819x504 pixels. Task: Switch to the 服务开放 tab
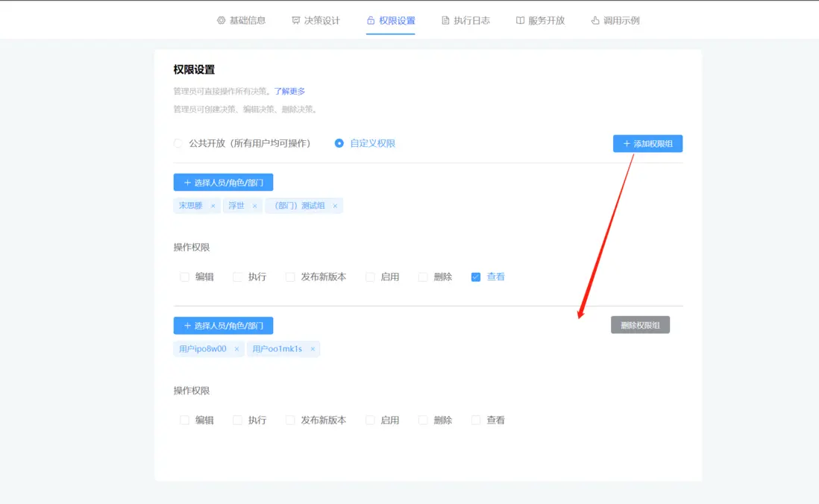541,20
